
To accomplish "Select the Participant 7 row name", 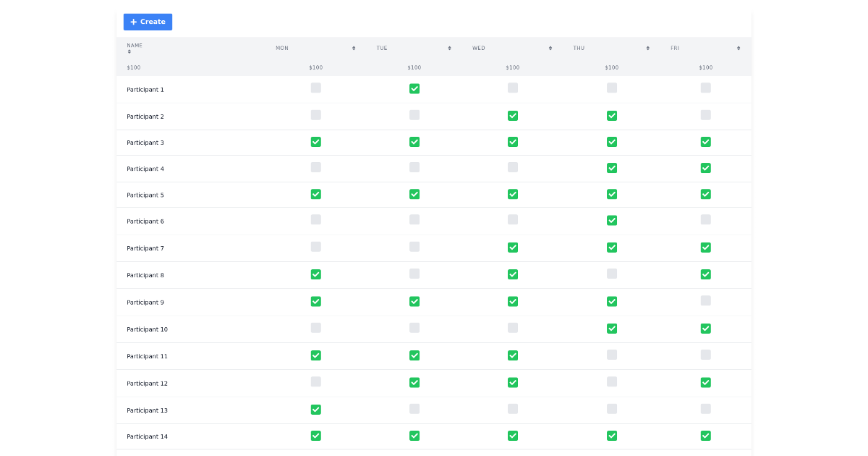I will point(145,248).
